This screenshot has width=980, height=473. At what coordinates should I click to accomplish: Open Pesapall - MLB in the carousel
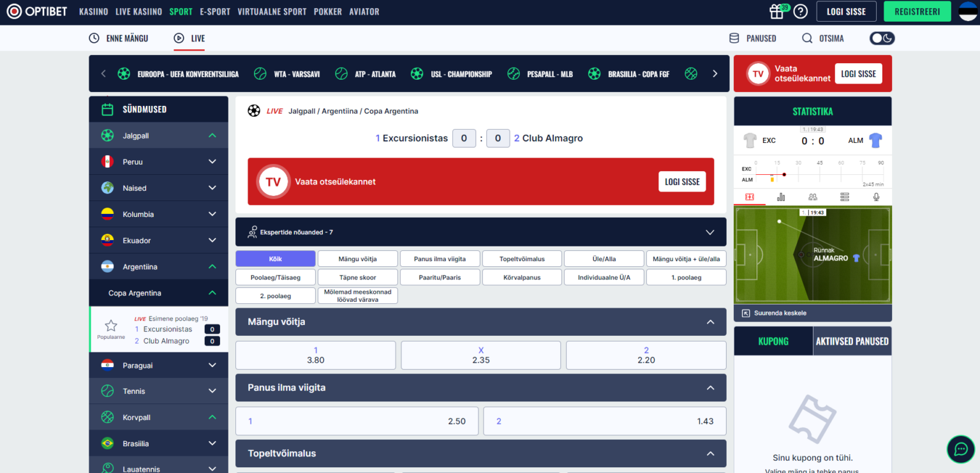540,73
